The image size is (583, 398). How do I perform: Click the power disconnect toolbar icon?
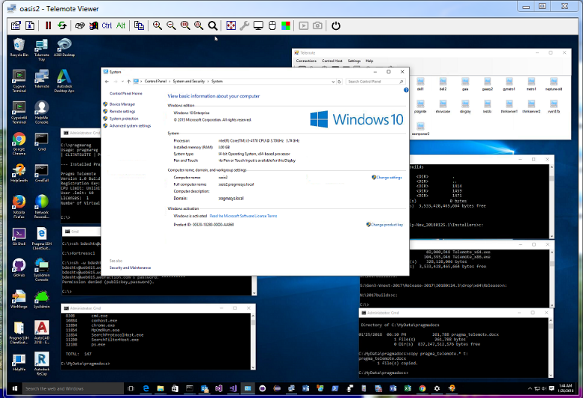(336, 26)
